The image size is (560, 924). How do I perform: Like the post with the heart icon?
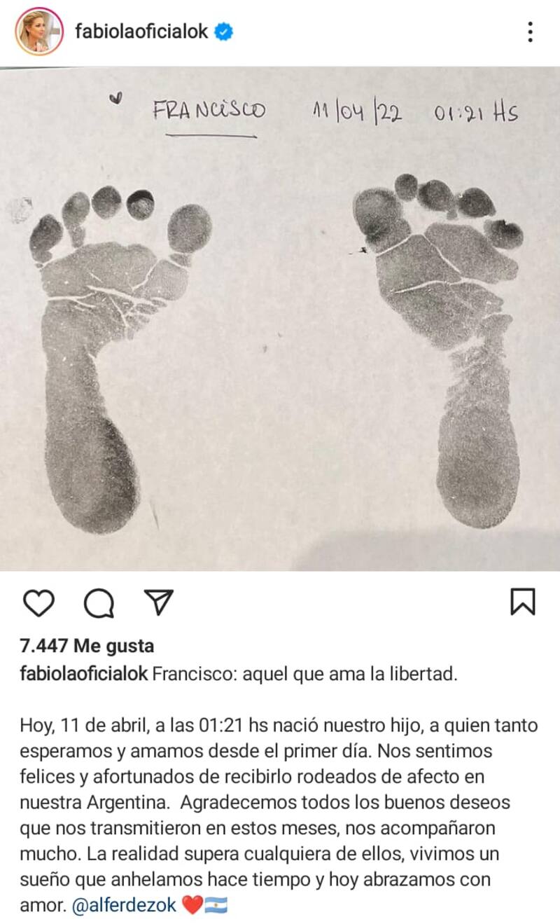(x=38, y=602)
